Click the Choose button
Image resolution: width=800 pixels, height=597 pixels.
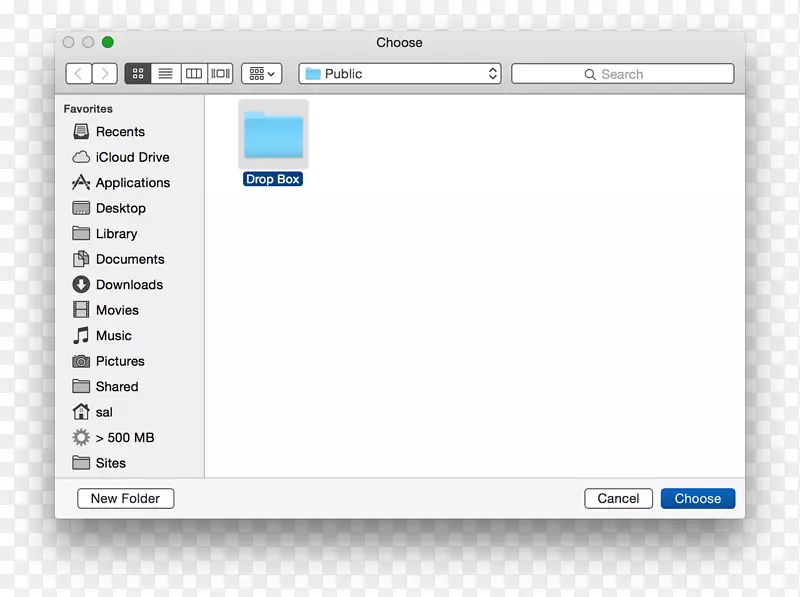point(697,498)
